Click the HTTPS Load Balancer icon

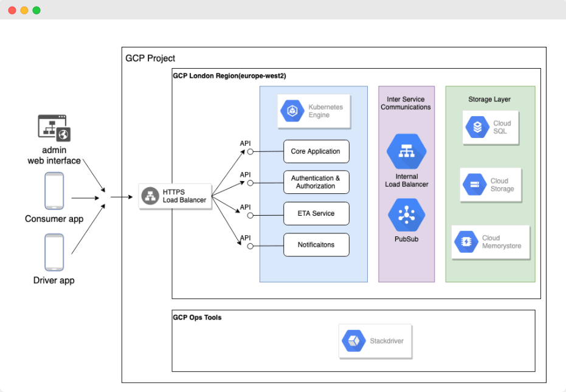click(150, 196)
